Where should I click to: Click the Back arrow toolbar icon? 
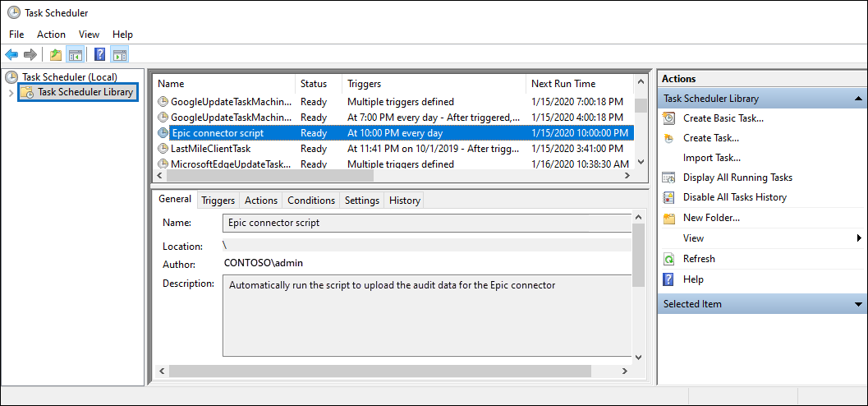point(11,54)
